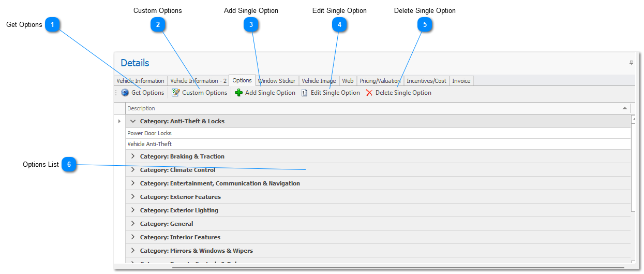Select the Power Door Locks row

(x=378, y=133)
